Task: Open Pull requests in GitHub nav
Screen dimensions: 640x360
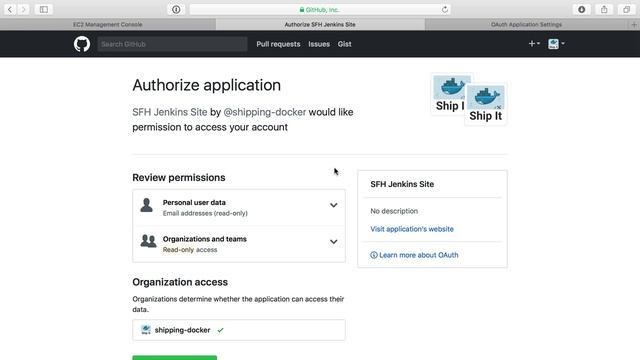Action: pos(278,44)
